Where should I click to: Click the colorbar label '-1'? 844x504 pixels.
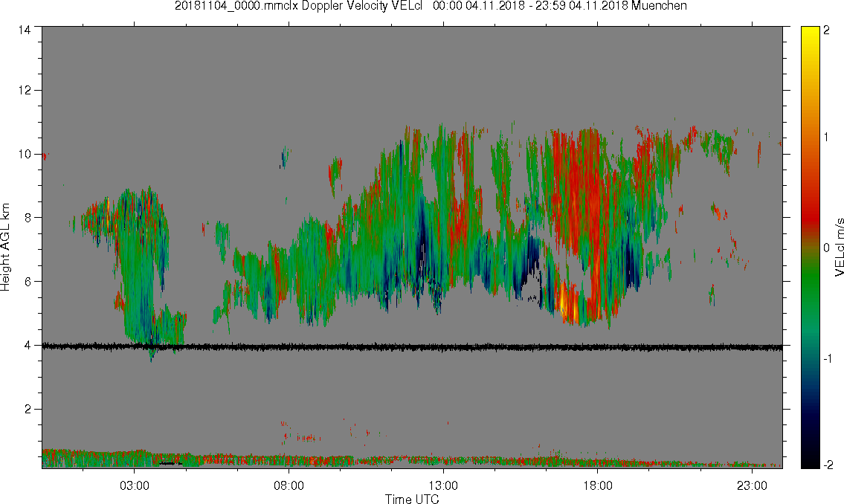point(827,359)
